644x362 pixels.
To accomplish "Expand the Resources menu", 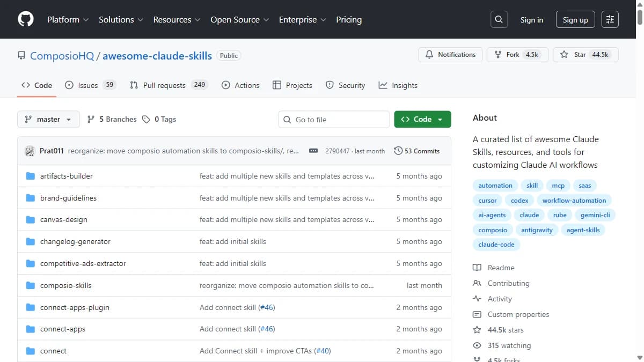I will [x=177, y=19].
